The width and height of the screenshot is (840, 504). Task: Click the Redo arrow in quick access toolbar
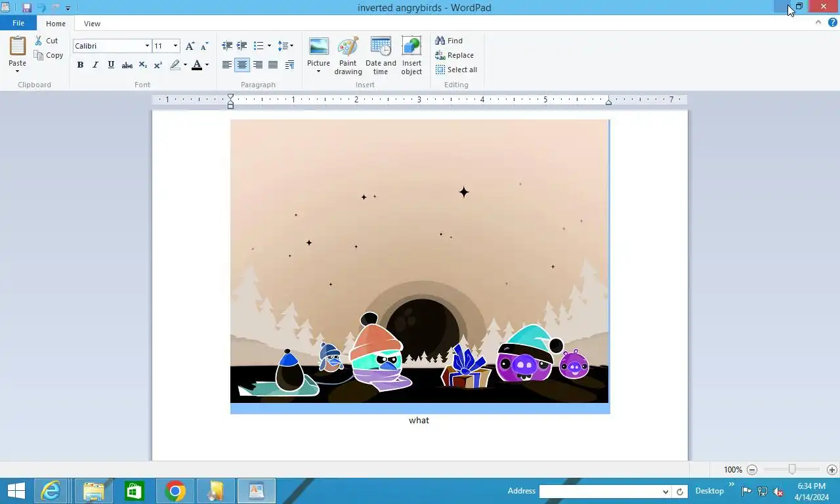click(56, 8)
